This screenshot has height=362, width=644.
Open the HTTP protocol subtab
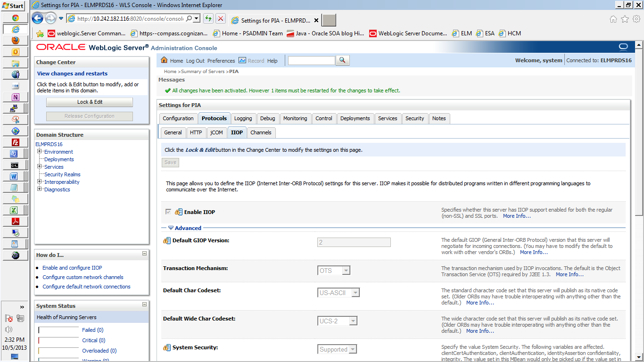pos(196,132)
